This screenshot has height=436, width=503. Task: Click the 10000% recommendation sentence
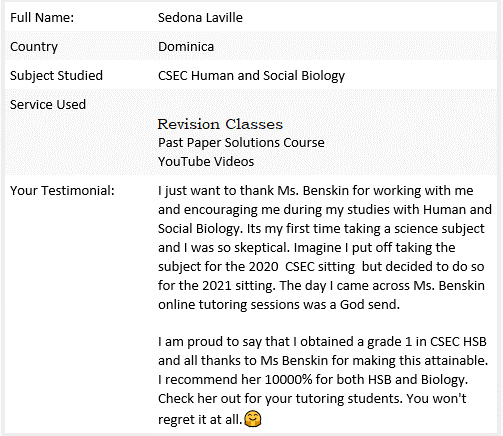pyautogui.click(x=313, y=380)
